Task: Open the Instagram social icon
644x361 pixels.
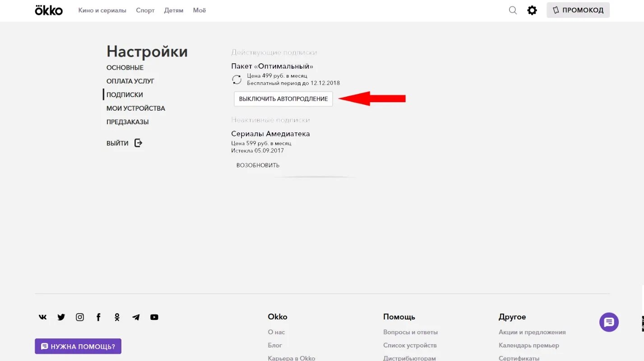Action: point(80,317)
